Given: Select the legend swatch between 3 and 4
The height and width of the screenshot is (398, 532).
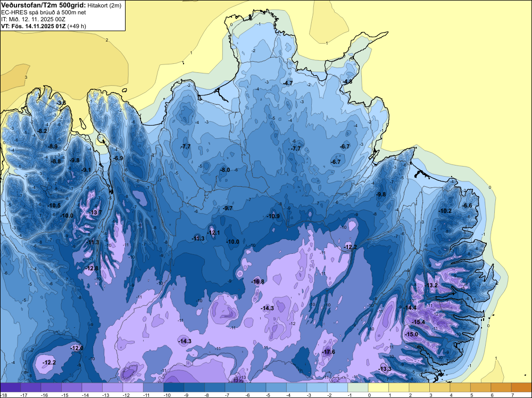Looking at the screenshot, I should click(440, 387).
